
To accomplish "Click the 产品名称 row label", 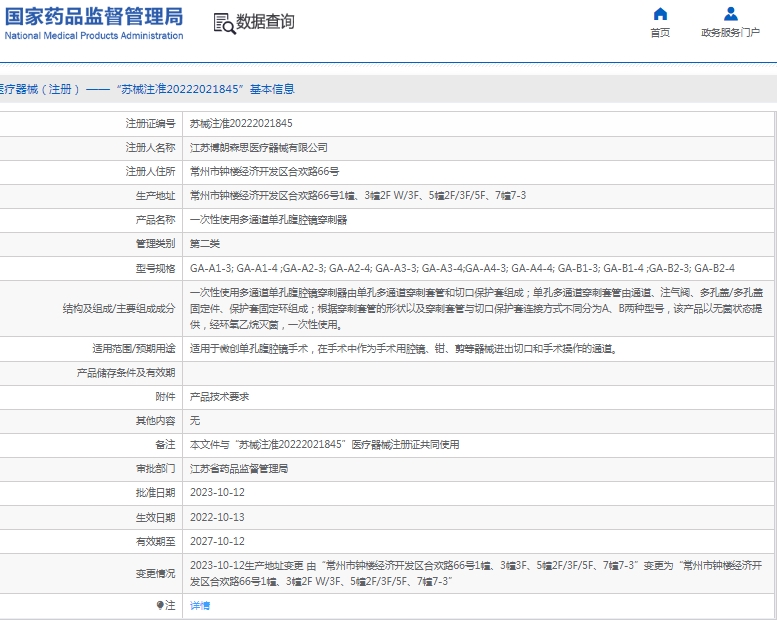I will (156, 220).
